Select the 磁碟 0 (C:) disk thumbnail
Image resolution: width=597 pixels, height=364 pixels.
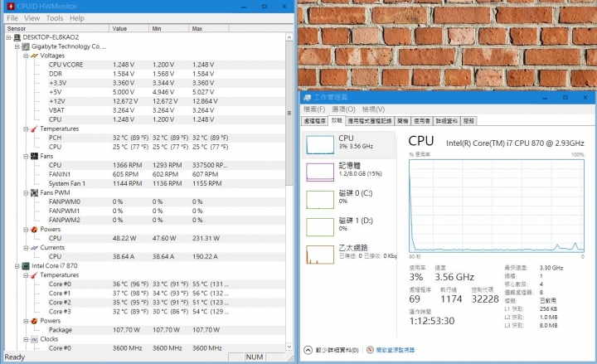[x=320, y=200]
